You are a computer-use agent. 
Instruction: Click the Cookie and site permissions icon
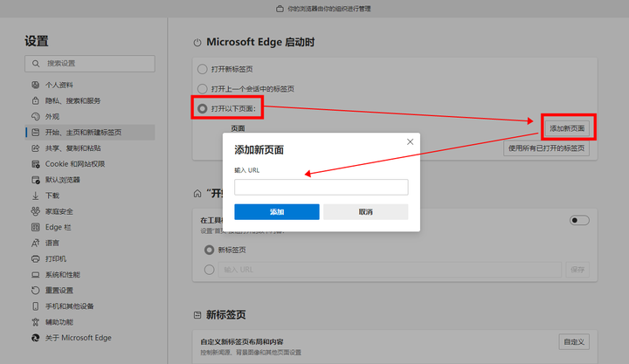[x=35, y=164]
